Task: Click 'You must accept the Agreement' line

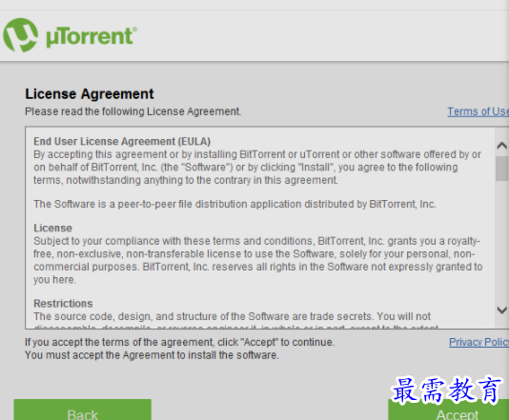Action: 152,355
